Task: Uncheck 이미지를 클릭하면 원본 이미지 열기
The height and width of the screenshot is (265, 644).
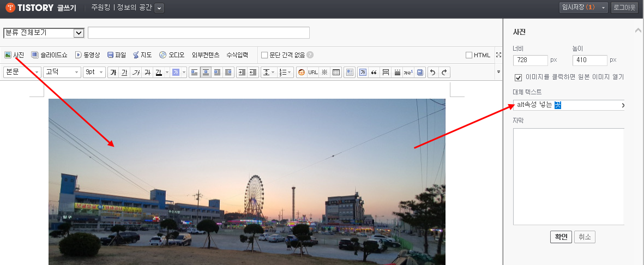Action: click(x=519, y=77)
